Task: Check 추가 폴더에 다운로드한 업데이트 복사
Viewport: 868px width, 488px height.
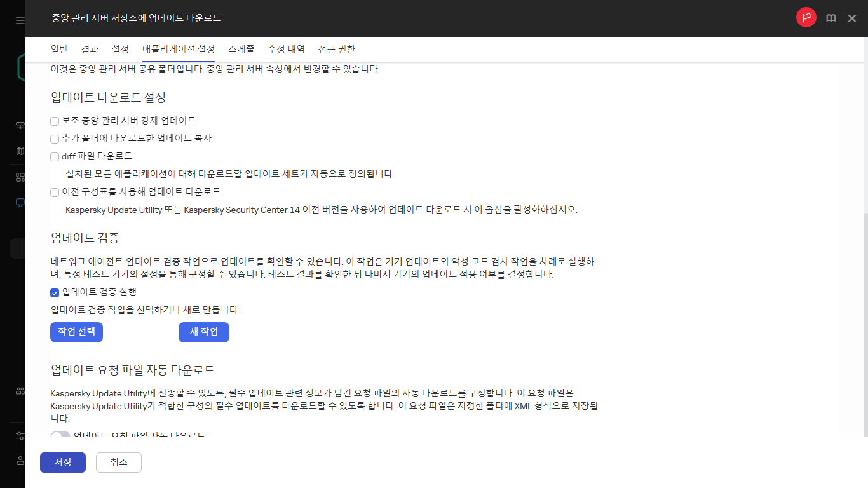Action: point(54,139)
